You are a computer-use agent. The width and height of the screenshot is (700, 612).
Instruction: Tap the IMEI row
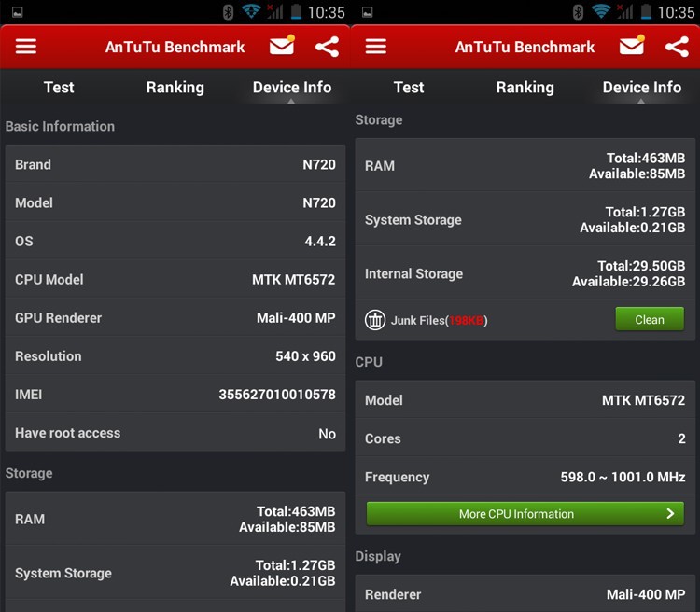[175, 395]
